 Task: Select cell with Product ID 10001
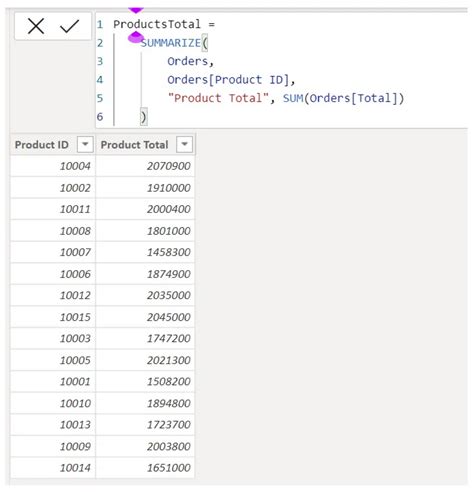pyautogui.click(x=53, y=381)
